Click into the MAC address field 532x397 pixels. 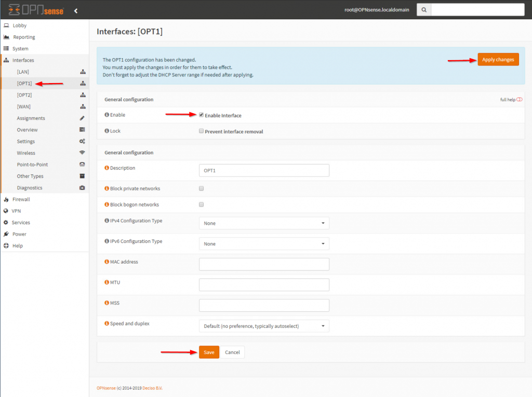[264, 264]
